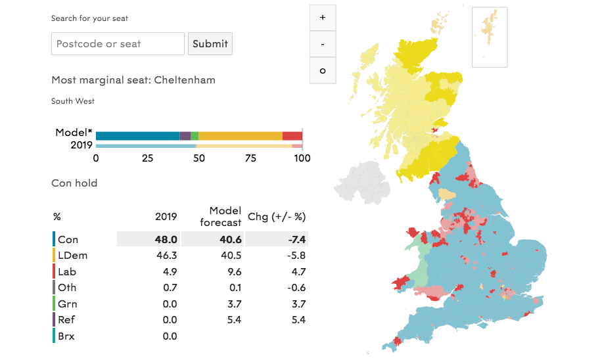This screenshot has height=364, width=600.
Task: Reset map zoom with the circle button
Action: point(323,70)
